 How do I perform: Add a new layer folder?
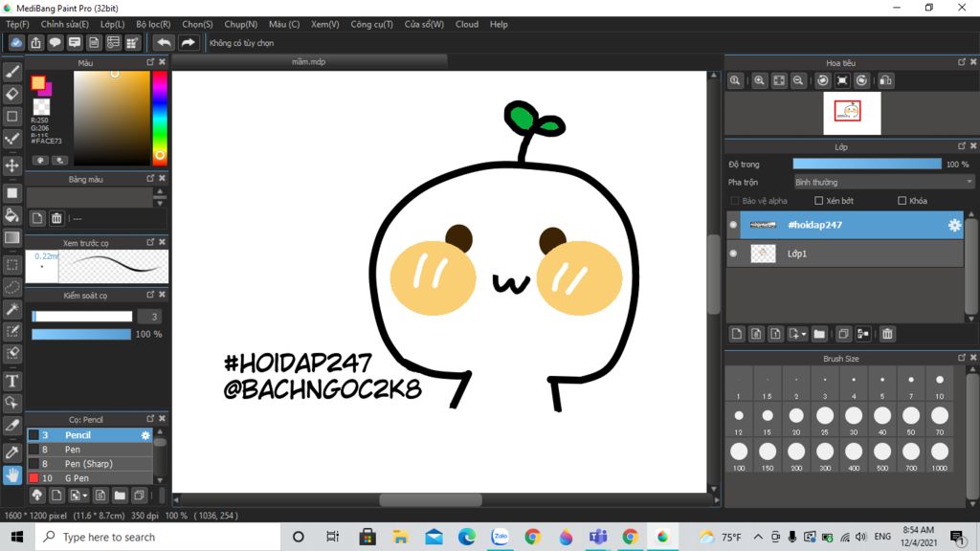(819, 334)
